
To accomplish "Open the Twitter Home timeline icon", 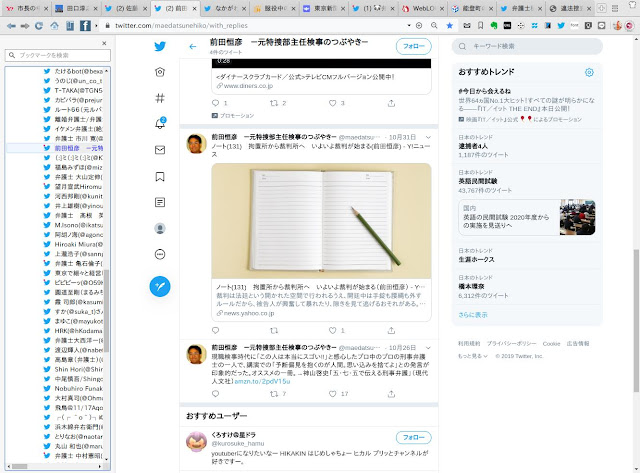I will coord(160,72).
